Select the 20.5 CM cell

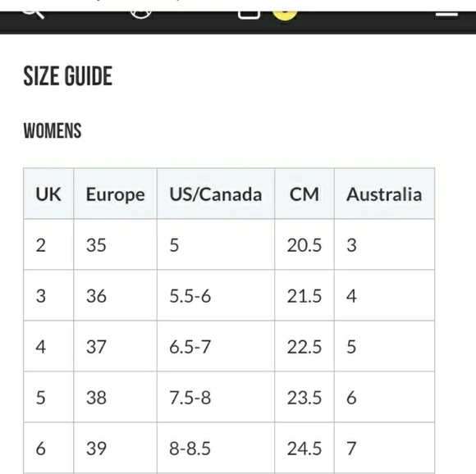coord(304,244)
